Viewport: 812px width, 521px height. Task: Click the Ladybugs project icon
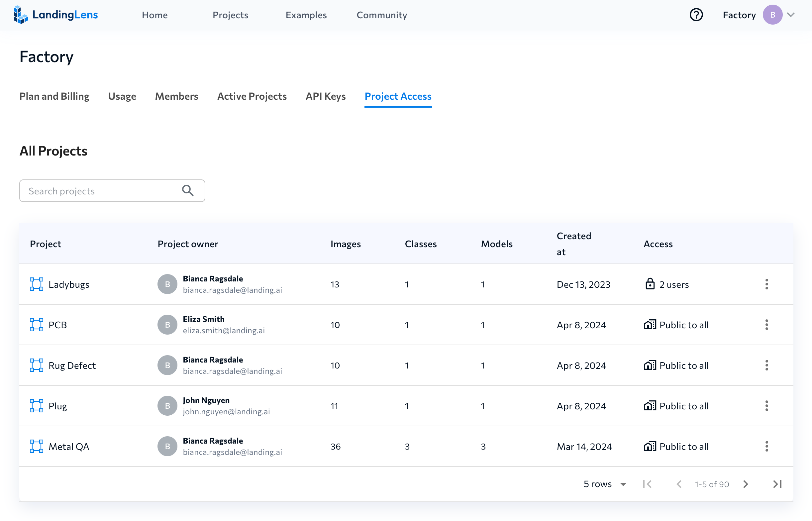(36, 284)
